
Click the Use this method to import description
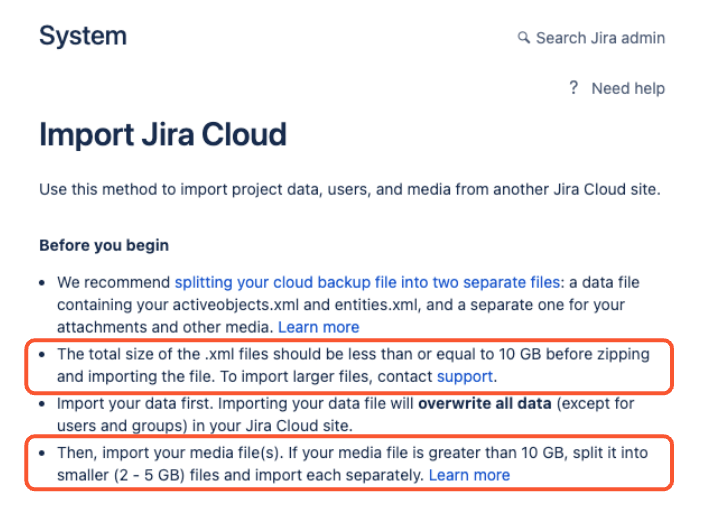350,189
